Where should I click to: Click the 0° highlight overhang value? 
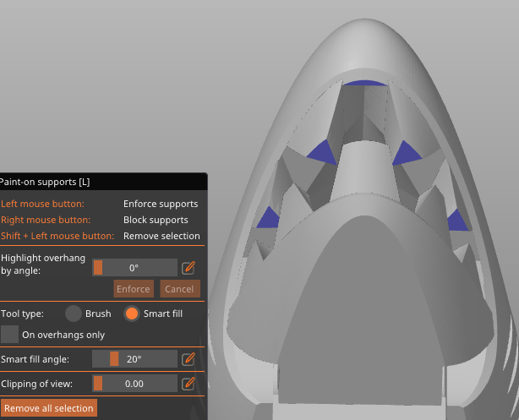click(134, 268)
